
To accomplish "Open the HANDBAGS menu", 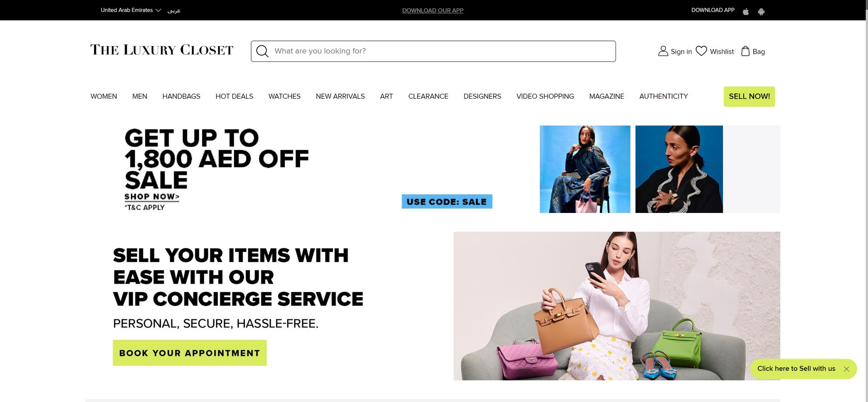I will (181, 96).
